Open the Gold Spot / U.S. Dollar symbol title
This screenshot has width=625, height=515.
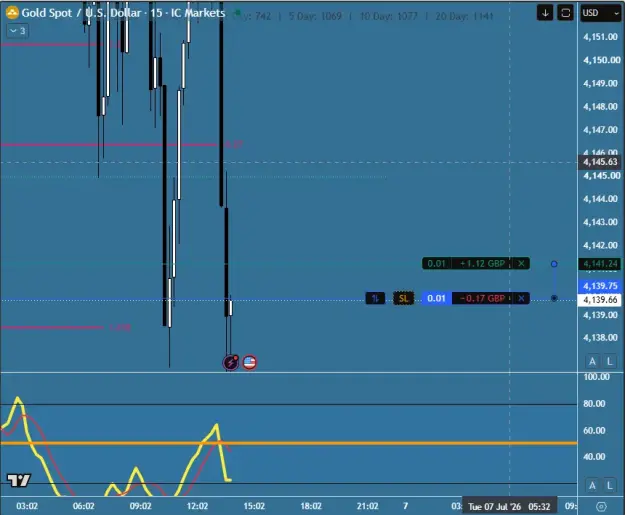(x=123, y=13)
